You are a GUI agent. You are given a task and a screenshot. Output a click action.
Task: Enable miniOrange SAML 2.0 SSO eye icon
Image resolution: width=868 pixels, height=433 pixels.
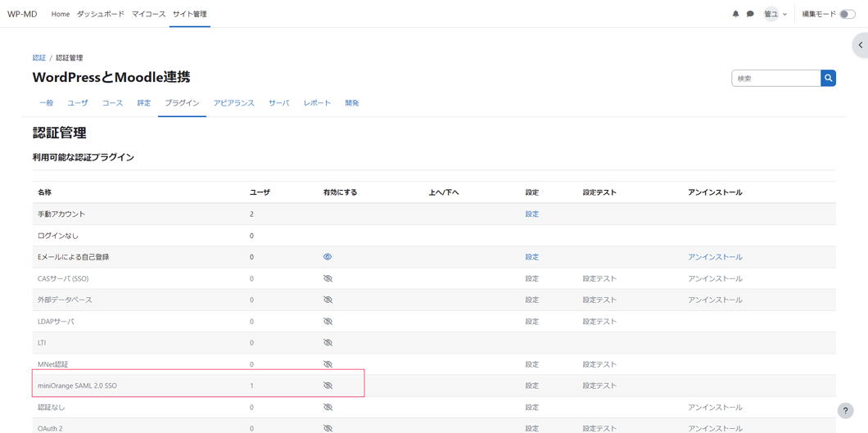[328, 386]
